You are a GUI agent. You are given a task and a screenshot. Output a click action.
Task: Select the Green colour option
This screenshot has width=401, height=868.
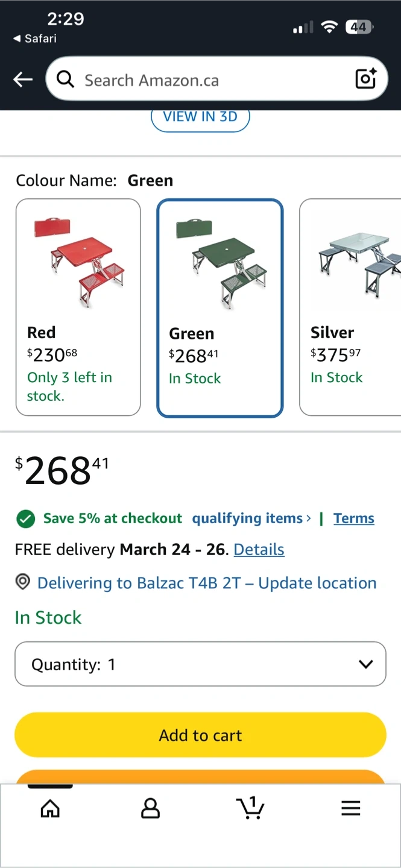[x=219, y=308]
